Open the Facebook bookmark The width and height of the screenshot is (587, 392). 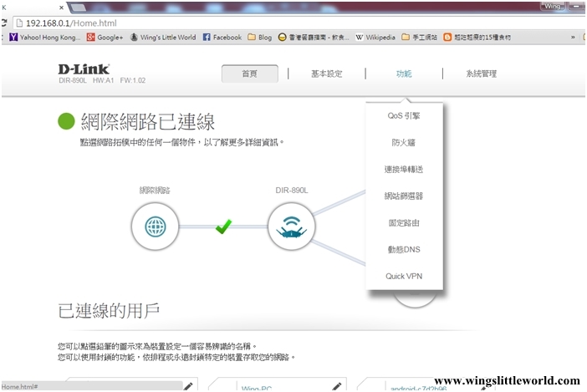pos(222,38)
